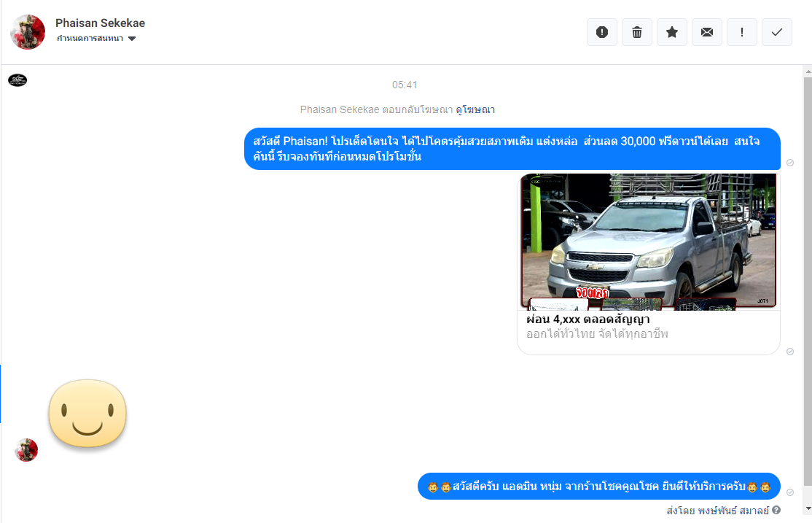
Task: Click the blue greeting message สวัสดี Phaisan!
Action: (512, 149)
